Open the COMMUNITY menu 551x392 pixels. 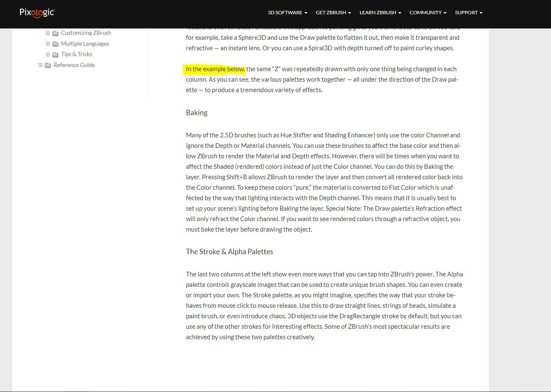pyautogui.click(x=428, y=13)
